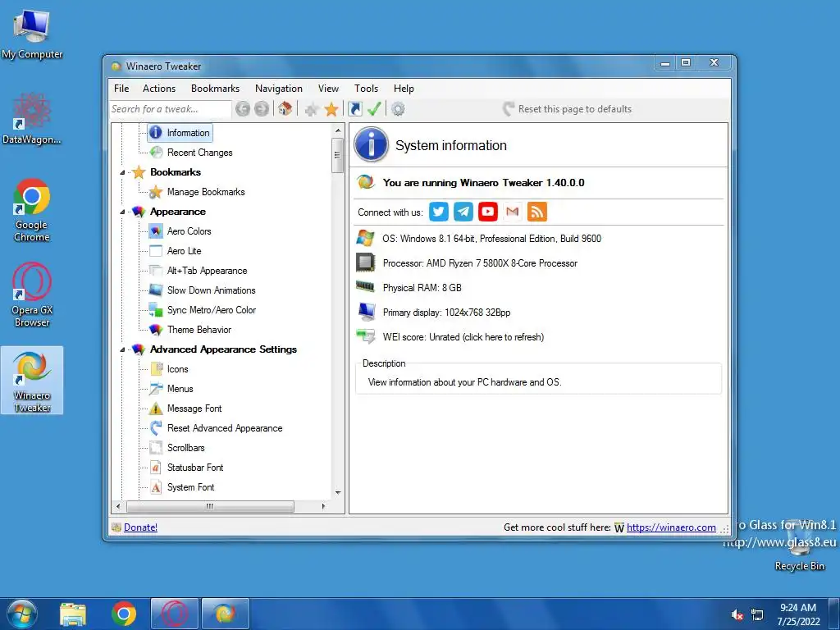
Task: Click the WEI score icon
Action: 366,336
